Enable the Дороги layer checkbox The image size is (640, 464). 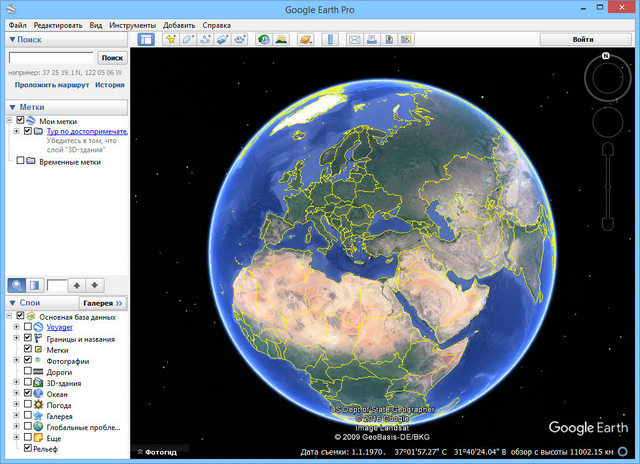coord(28,372)
